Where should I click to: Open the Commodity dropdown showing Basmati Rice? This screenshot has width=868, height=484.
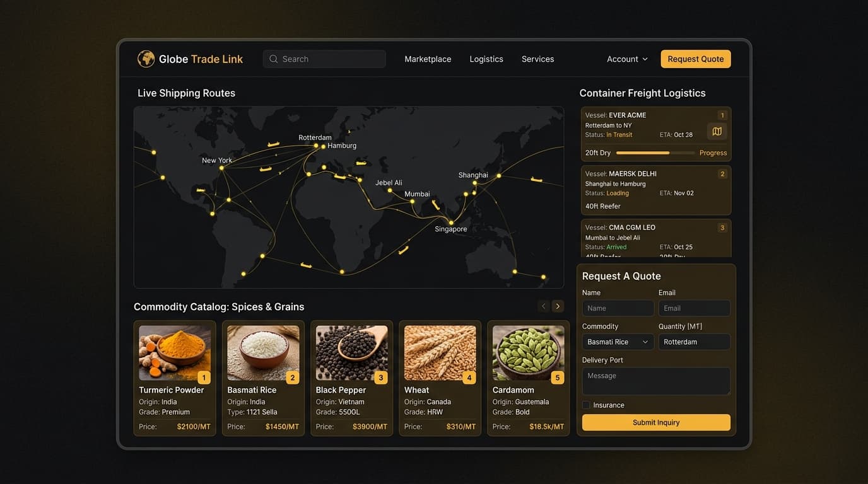618,342
